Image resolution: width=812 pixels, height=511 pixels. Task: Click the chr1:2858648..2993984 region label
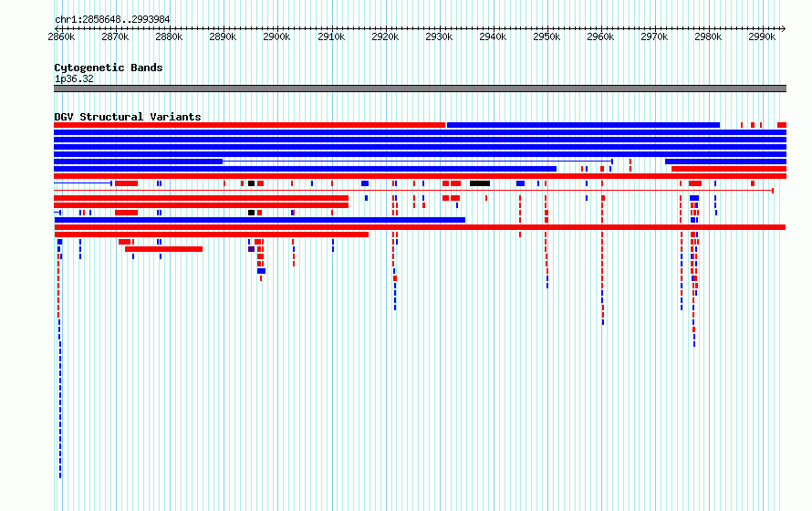click(112, 20)
